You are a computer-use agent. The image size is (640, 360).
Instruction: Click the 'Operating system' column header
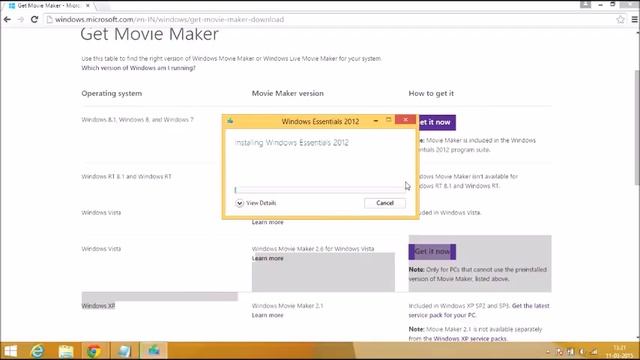[x=111, y=93]
